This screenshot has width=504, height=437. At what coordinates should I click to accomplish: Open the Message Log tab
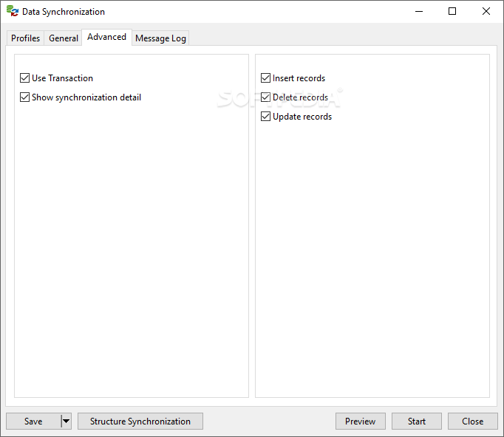tap(160, 38)
